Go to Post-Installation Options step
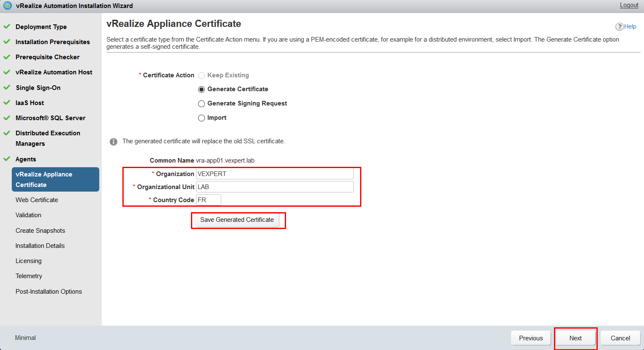 (49, 292)
